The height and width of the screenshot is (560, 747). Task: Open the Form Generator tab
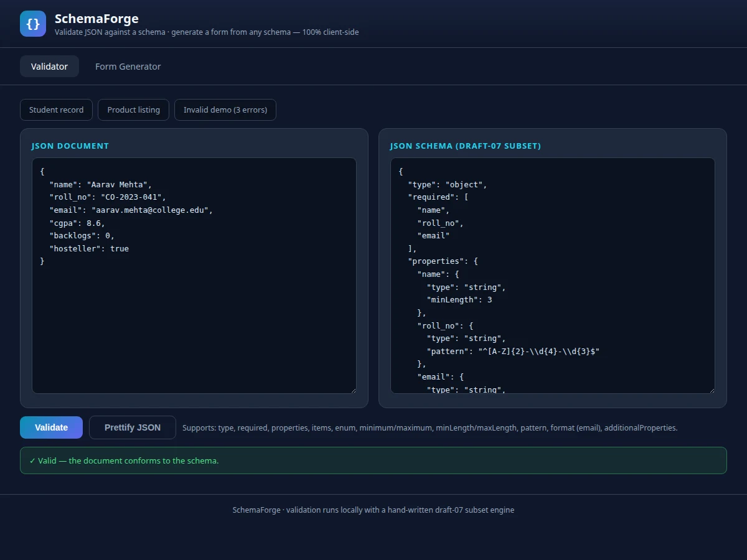click(128, 67)
